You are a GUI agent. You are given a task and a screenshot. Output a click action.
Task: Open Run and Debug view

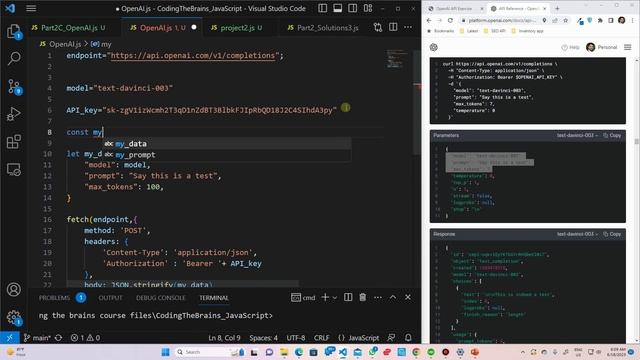point(14,114)
